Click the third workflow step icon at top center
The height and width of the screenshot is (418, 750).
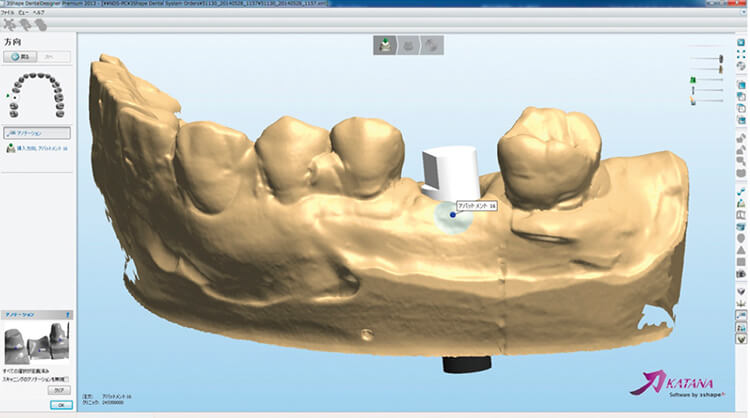point(432,45)
